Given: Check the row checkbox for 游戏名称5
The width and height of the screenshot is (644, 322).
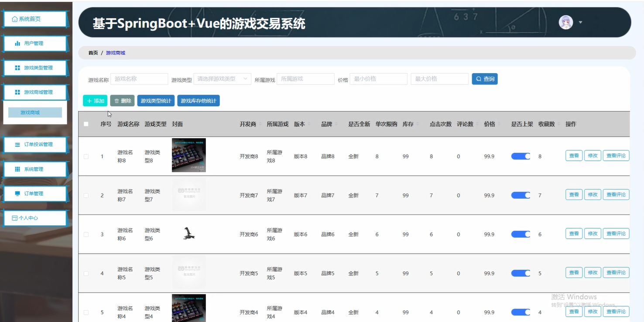Looking at the screenshot, I should (86, 274).
